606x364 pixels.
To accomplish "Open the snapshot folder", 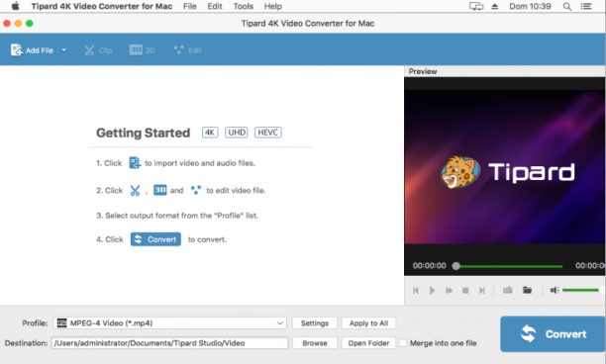I will (x=527, y=290).
